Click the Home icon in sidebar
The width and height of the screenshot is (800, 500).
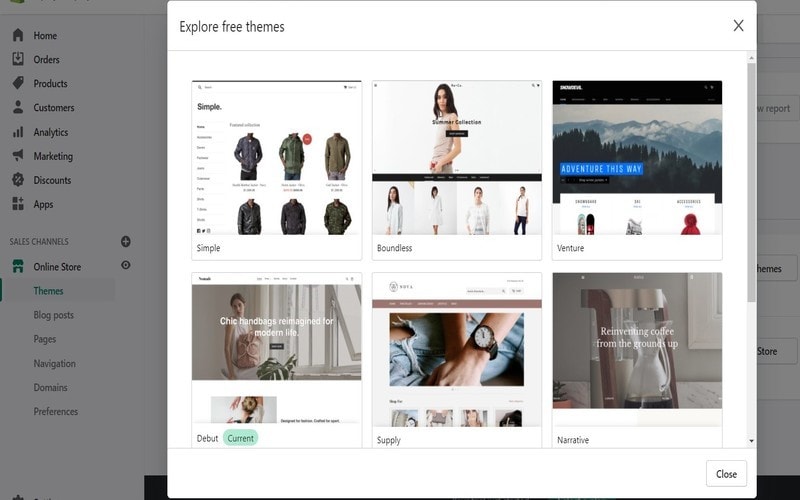tap(18, 35)
